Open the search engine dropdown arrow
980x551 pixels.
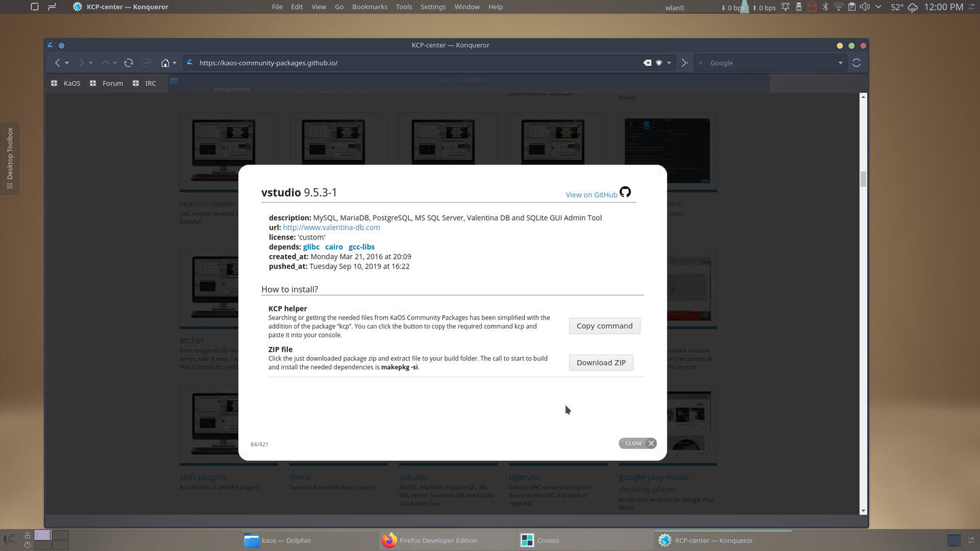pyautogui.click(x=840, y=63)
